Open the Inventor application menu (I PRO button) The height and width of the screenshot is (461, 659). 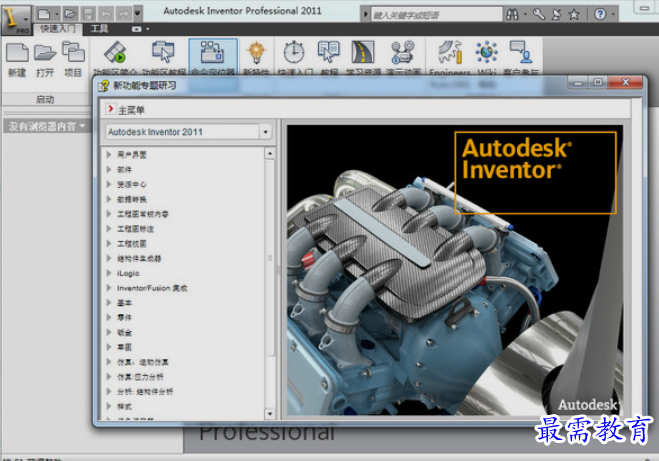tap(16, 20)
